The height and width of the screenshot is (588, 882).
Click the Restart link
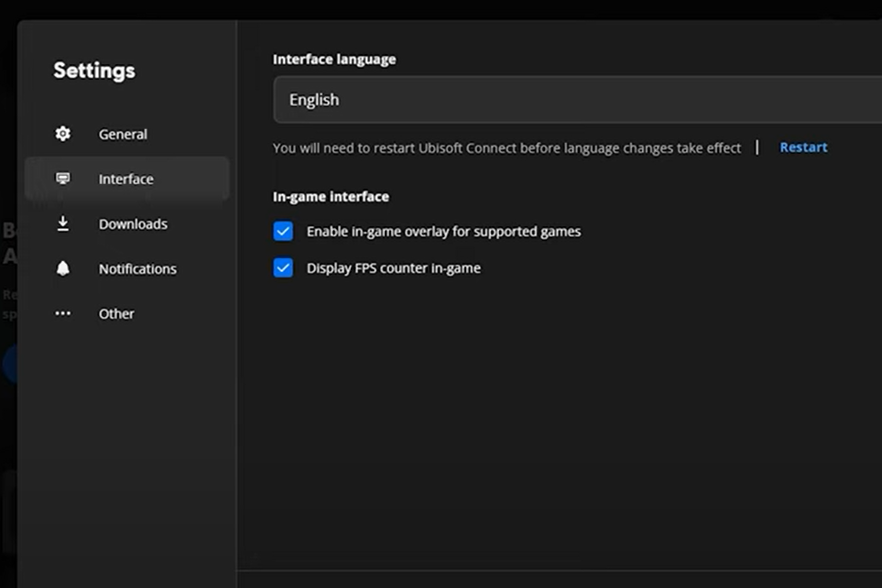click(x=803, y=147)
